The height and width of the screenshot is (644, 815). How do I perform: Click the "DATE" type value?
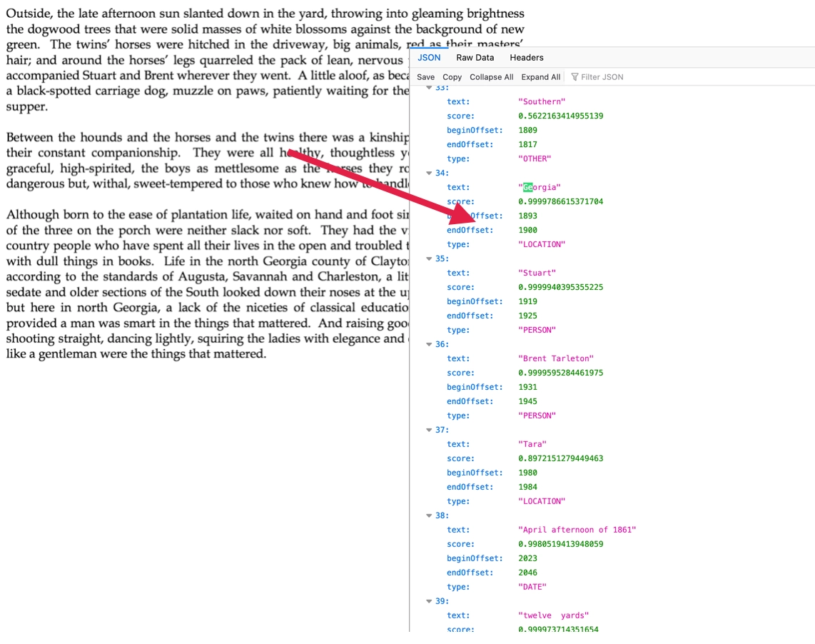pyautogui.click(x=532, y=587)
